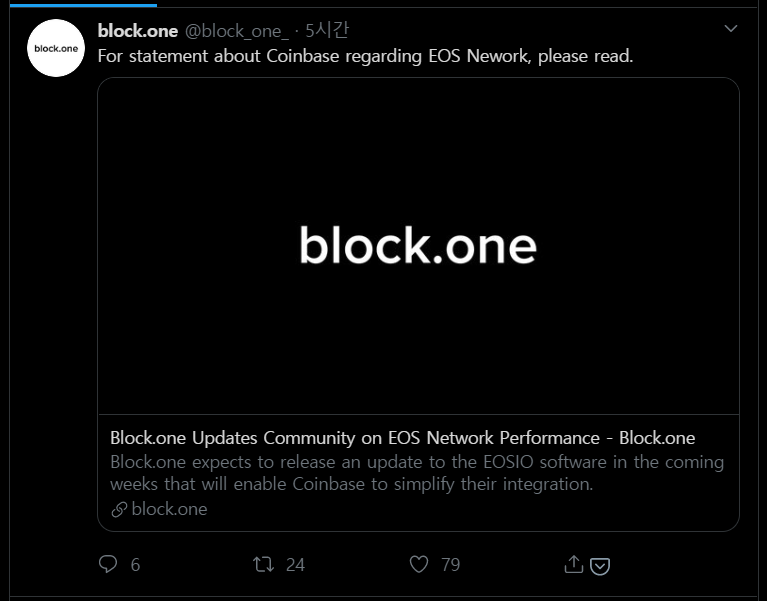Click the tweet text about the Coinbase statement

point(365,56)
